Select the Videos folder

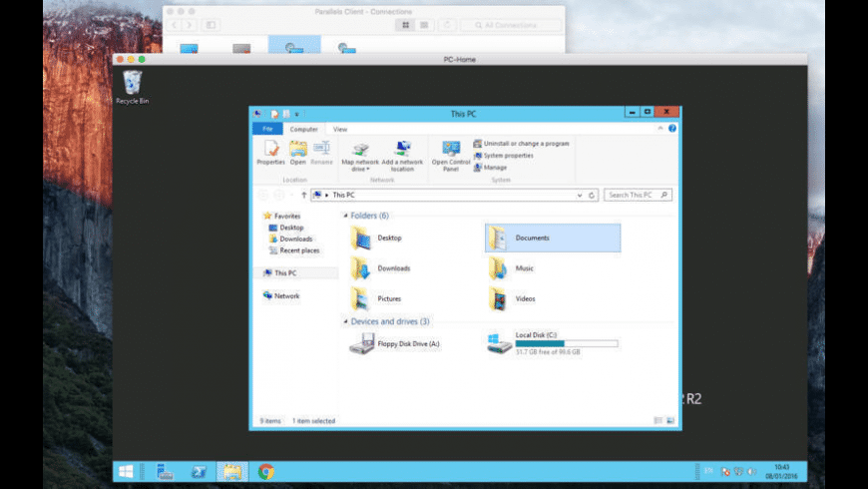(x=512, y=299)
